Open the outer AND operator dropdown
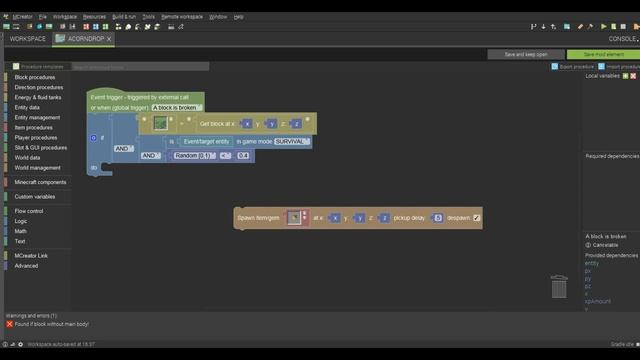 pos(124,149)
